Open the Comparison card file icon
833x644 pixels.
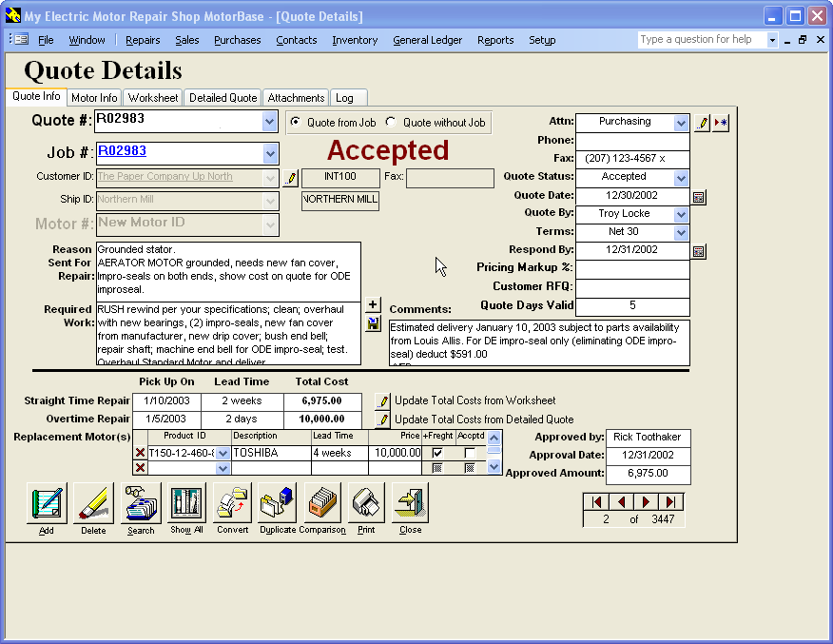pyautogui.click(x=323, y=503)
